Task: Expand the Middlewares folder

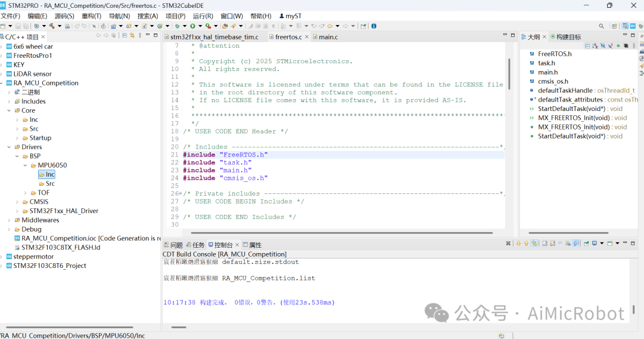Action: pos(9,220)
